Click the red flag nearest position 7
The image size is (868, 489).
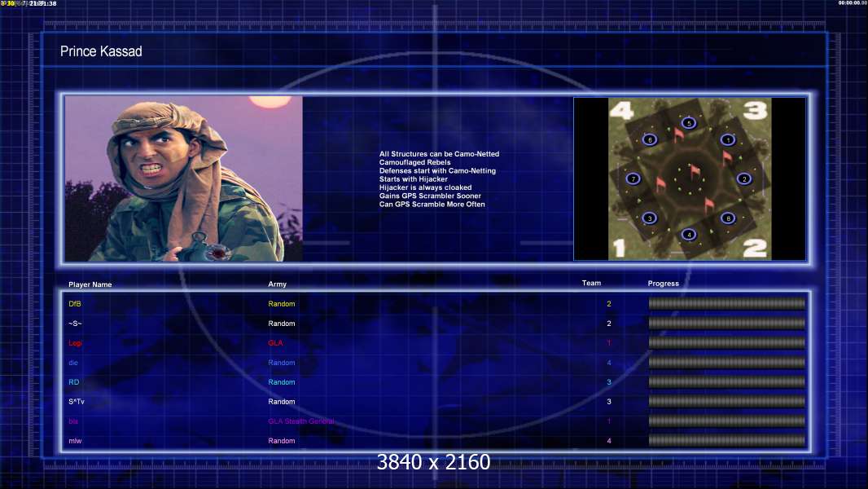tap(660, 184)
